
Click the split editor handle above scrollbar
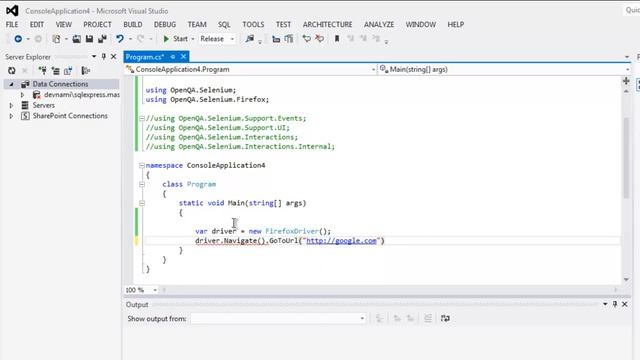pyautogui.click(x=626, y=81)
